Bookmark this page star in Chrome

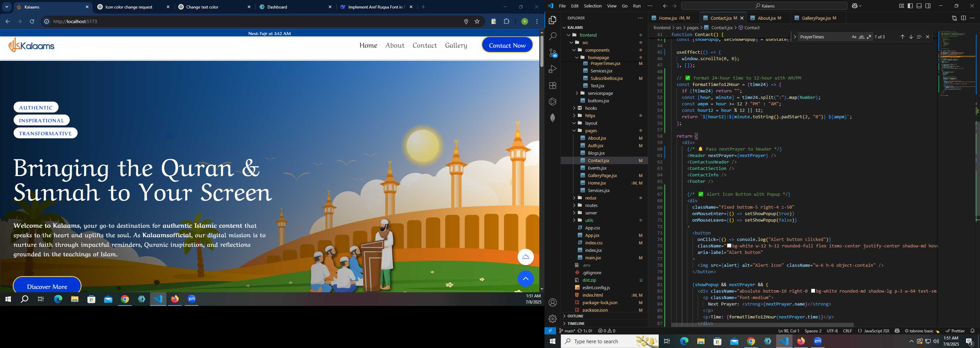[x=477, y=22]
